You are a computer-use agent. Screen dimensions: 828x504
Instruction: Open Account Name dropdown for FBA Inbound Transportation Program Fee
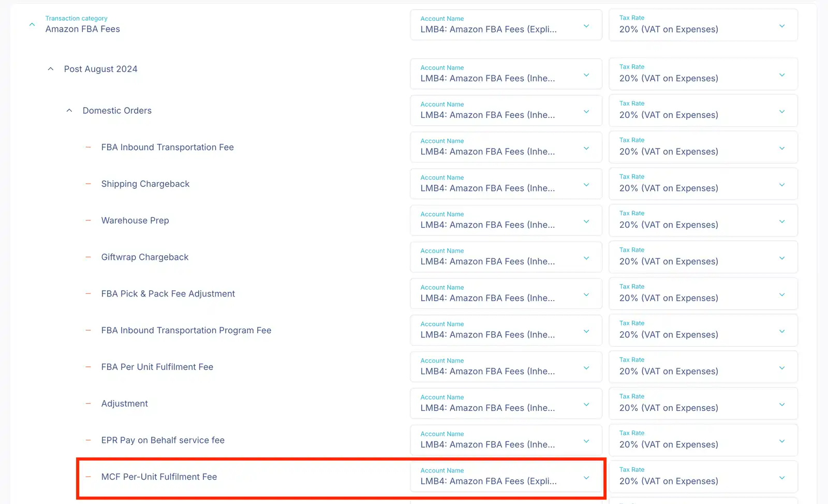506,331
